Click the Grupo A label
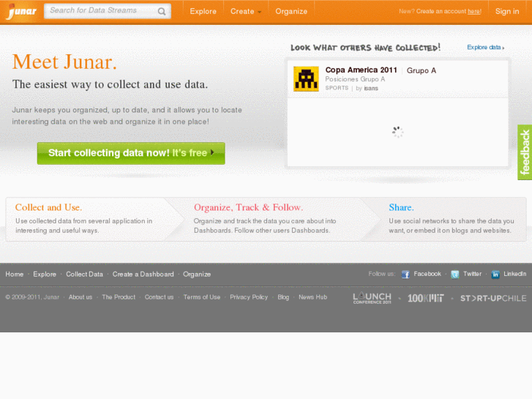The width and height of the screenshot is (532, 399). tap(421, 70)
